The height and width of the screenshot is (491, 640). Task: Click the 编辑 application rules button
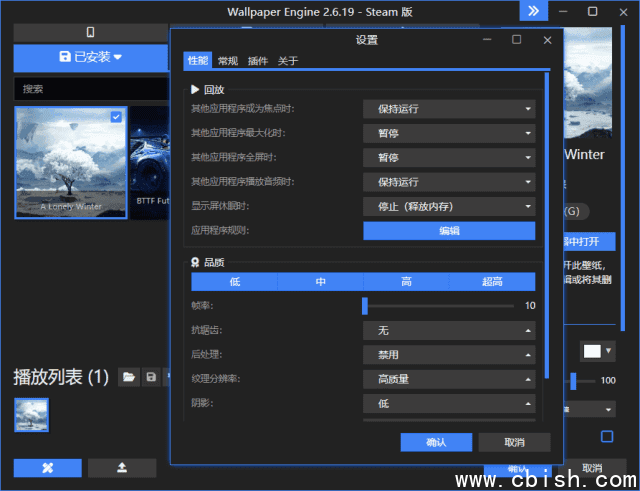pyautogui.click(x=448, y=231)
